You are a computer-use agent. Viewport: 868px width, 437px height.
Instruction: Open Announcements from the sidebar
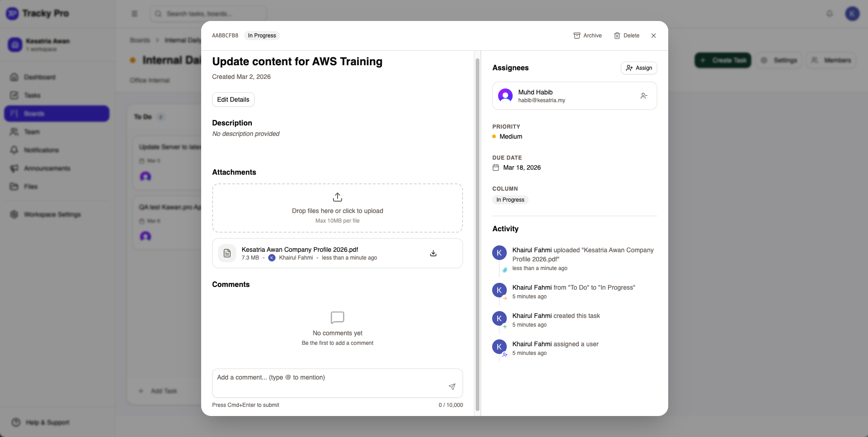click(x=47, y=168)
